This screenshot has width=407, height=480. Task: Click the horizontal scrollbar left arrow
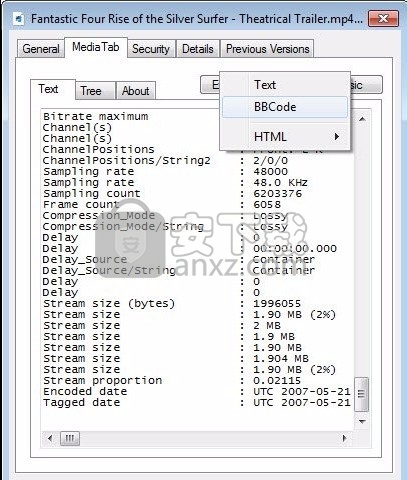[x=50, y=438]
